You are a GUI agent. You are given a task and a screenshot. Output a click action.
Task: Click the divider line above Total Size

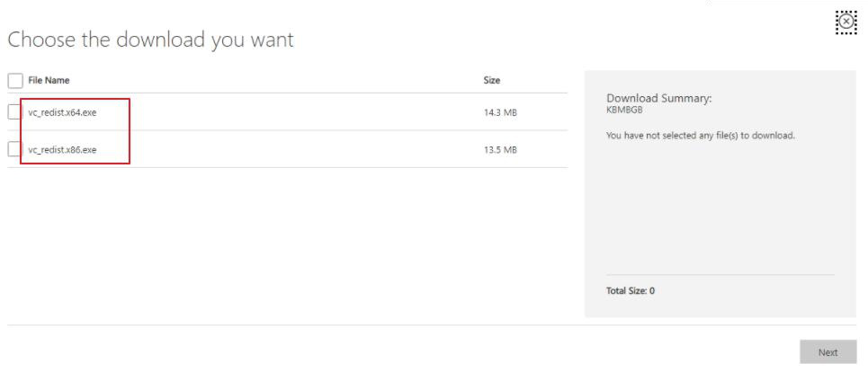720,274
